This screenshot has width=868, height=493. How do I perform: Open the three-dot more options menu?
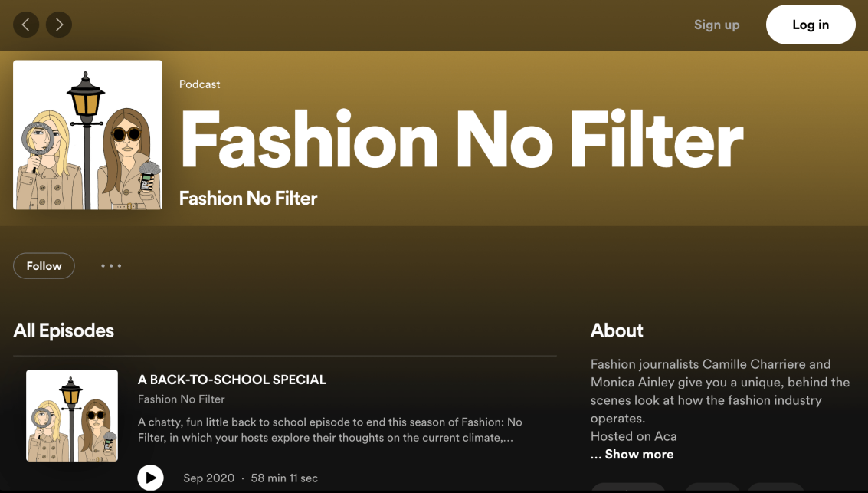(111, 266)
